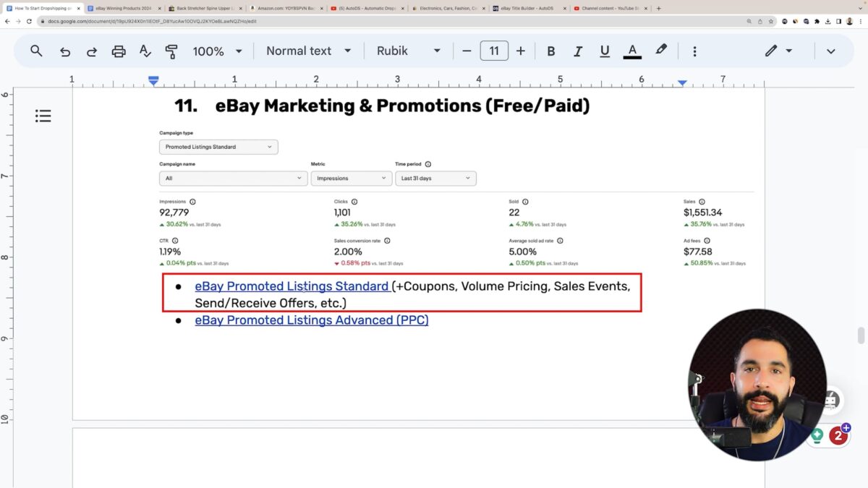Click the Impressions metric box in the image
Image resolution: width=868 pixels, height=488 pixels.
[352, 178]
